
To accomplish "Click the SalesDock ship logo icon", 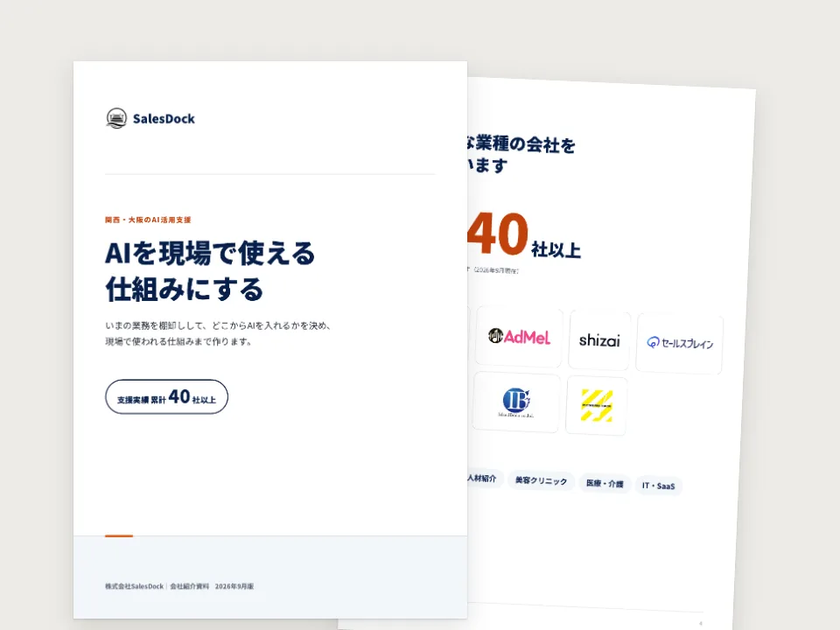I will click(x=116, y=118).
